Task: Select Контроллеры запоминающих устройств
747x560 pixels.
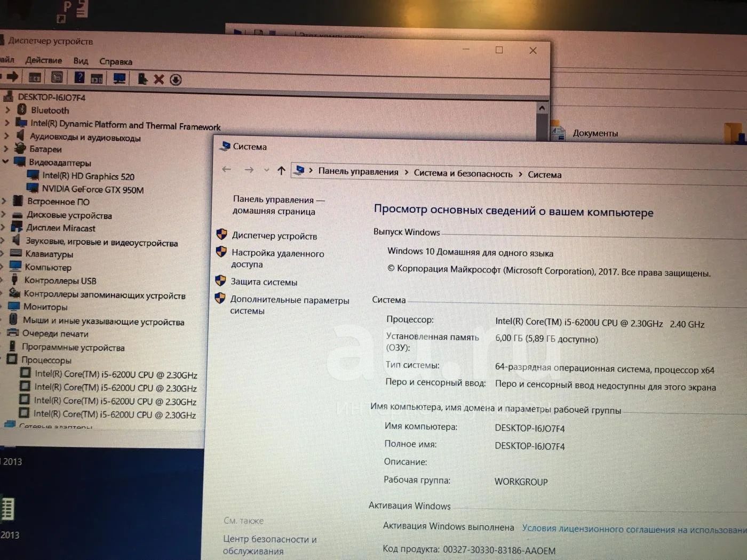Action: click(105, 294)
